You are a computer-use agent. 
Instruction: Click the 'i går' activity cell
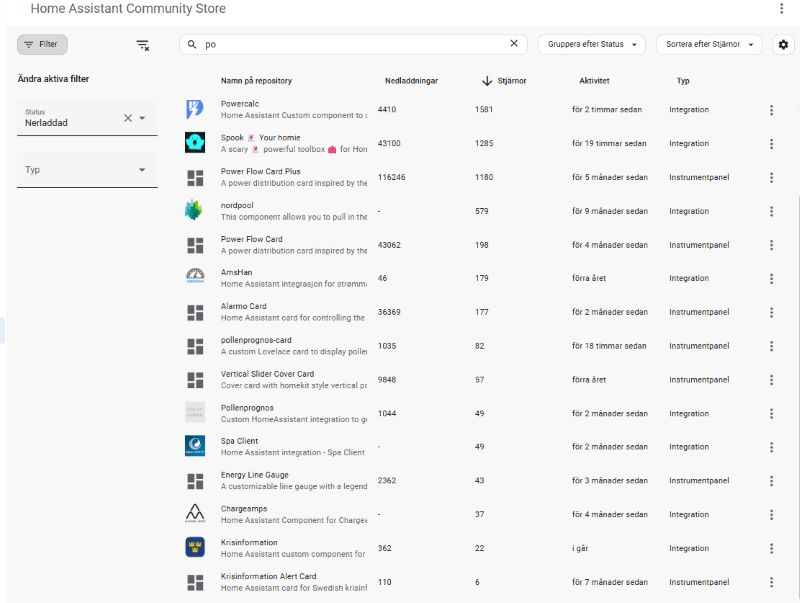pos(580,548)
